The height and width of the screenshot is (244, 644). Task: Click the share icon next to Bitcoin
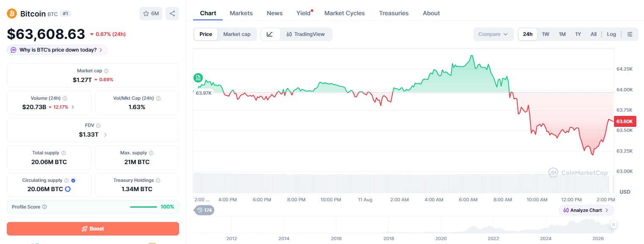coord(172,14)
